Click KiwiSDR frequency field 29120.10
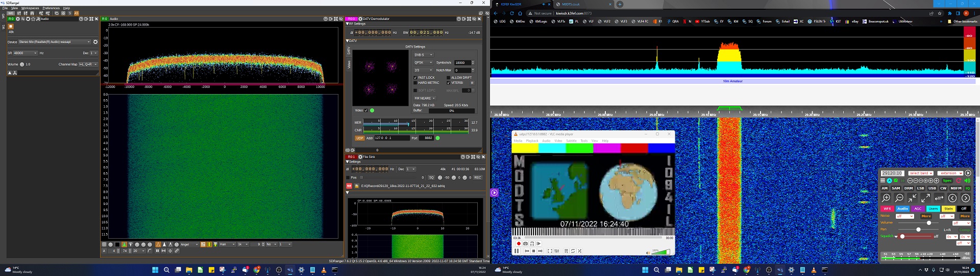The width and height of the screenshot is (980, 276). tap(892, 173)
